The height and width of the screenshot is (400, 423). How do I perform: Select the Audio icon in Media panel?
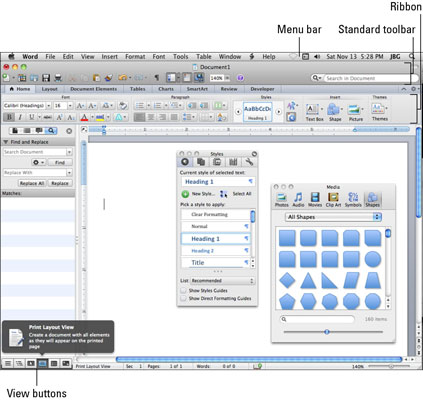pyautogui.click(x=298, y=199)
